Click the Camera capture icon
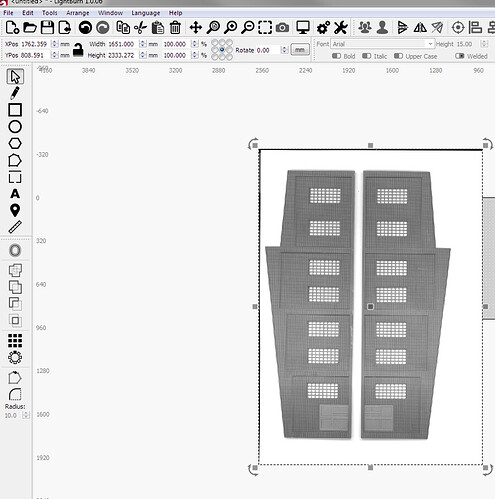This screenshot has width=495, height=499. click(282, 28)
